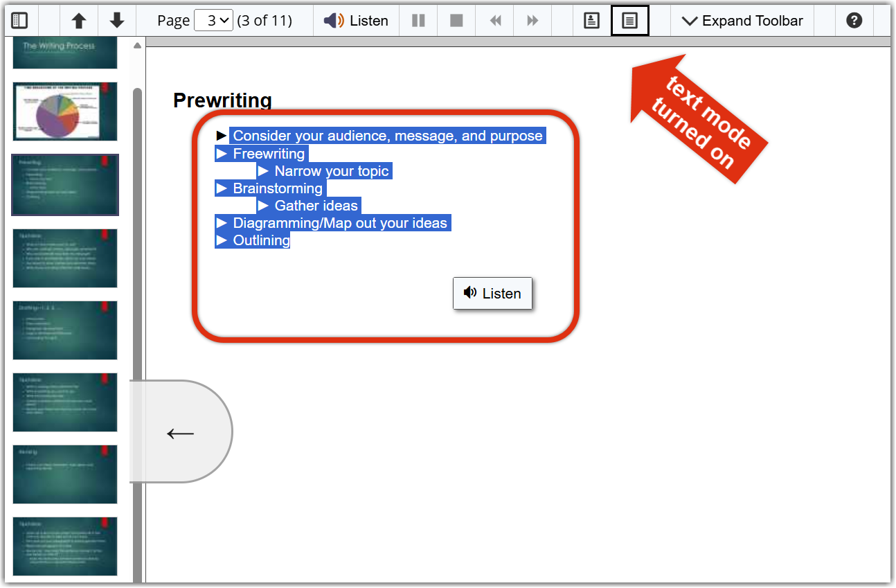Click the toolbar Listen speaker button
Screen dimensions: 896x588
tap(356, 21)
